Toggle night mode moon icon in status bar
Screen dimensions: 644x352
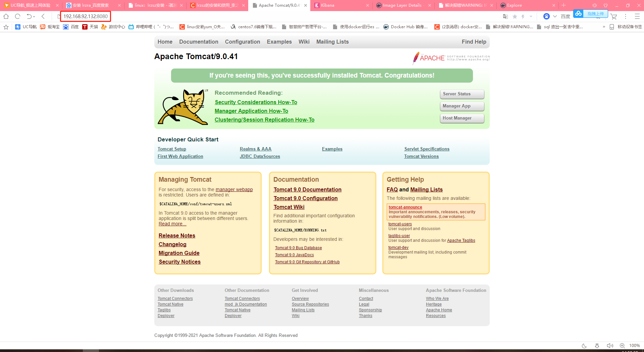click(584, 346)
